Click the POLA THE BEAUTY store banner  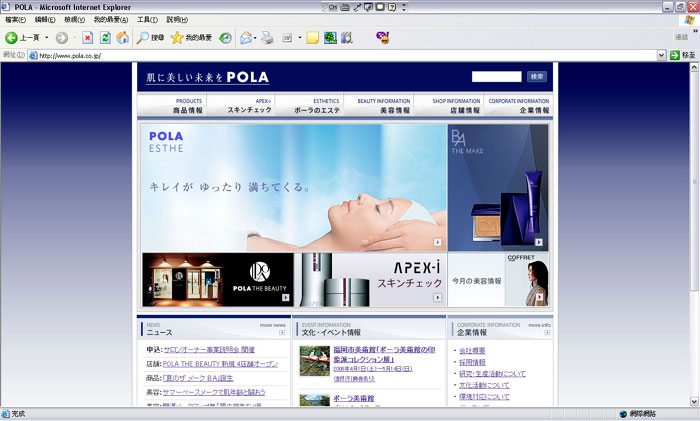(217, 279)
